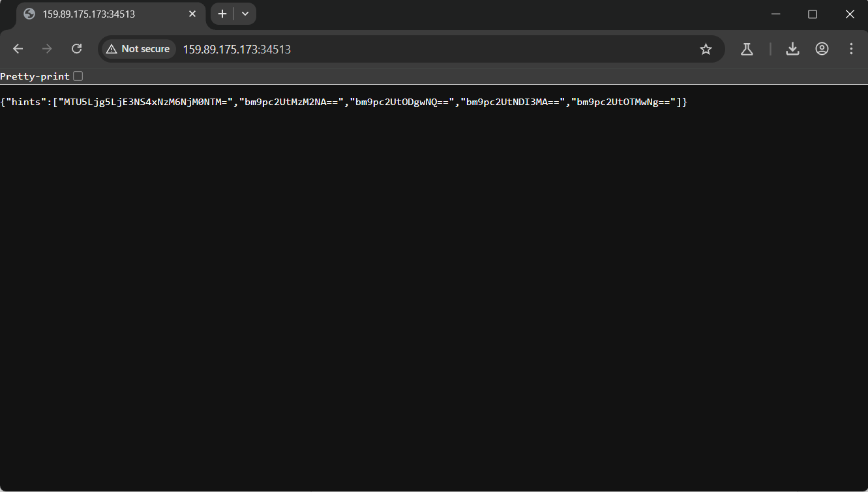The image size is (868, 492).
Task: Select the 159.89.175.173:34513 tab
Action: click(111, 14)
